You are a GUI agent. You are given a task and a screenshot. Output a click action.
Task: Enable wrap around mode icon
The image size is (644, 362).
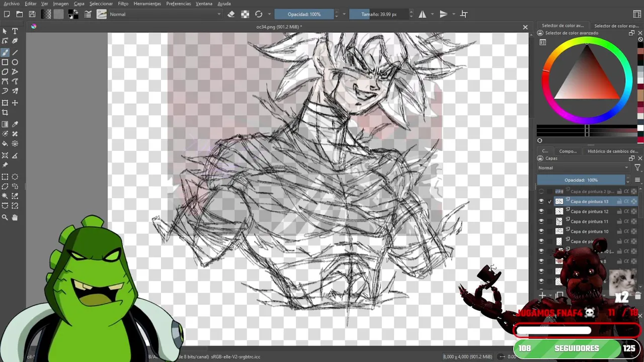464,14
